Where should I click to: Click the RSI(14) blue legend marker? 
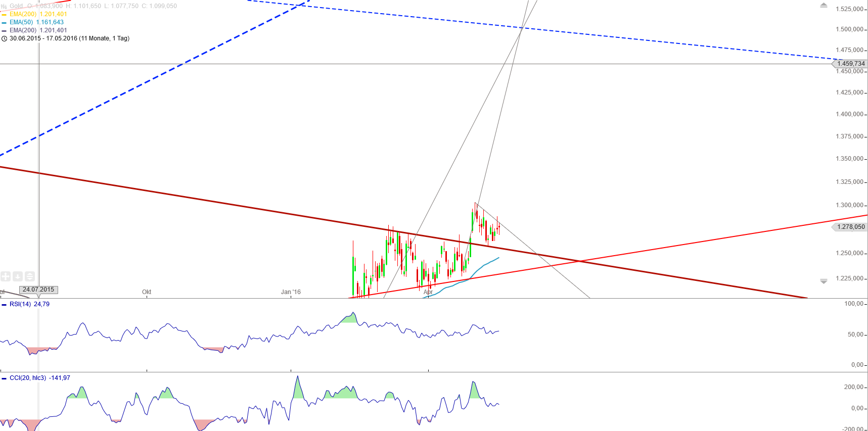coord(4,305)
